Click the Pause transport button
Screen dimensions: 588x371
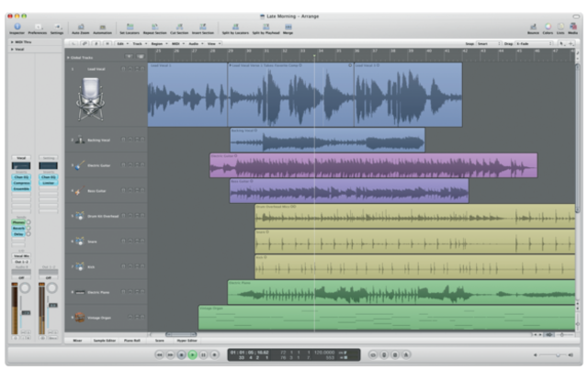pyautogui.click(x=203, y=354)
